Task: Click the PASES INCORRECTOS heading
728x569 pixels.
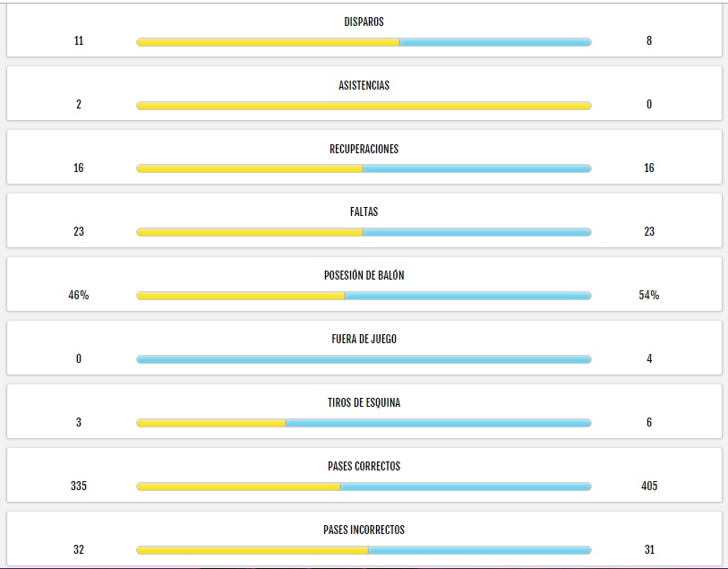Action: pyautogui.click(x=364, y=530)
